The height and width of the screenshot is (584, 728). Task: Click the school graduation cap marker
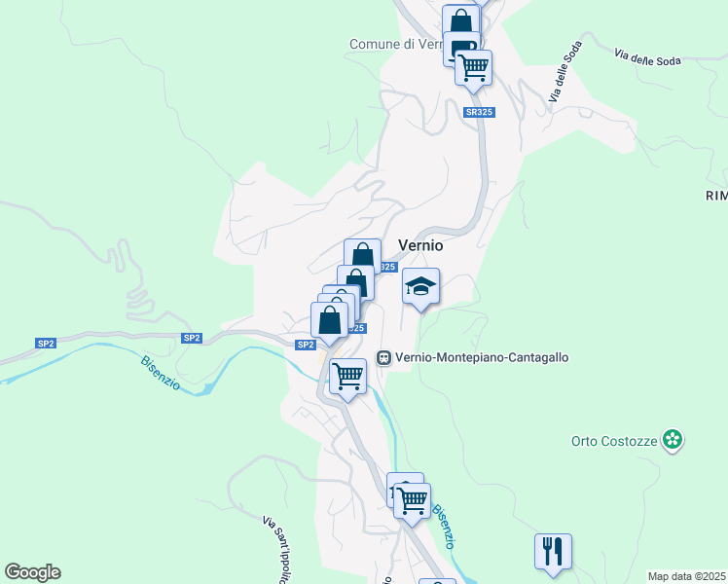(x=420, y=288)
